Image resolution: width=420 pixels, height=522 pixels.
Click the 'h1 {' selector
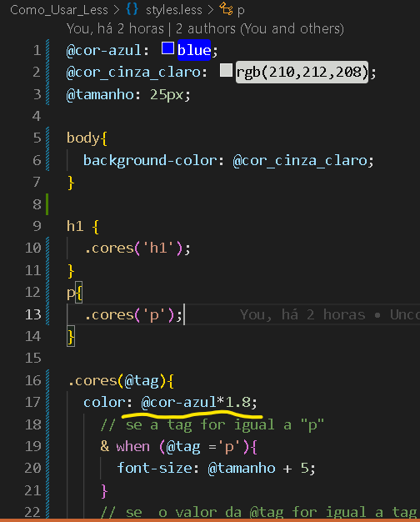pos(82,226)
